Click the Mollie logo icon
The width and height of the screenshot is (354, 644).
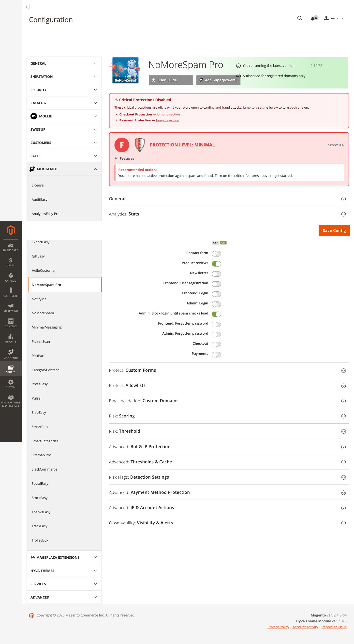(33, 116)
